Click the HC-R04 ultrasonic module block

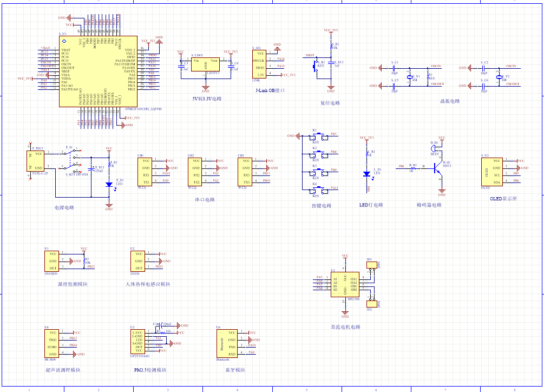[52, 343]
